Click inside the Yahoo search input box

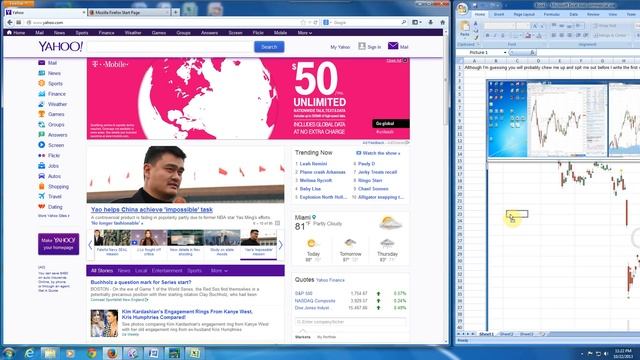click(170, 47)
